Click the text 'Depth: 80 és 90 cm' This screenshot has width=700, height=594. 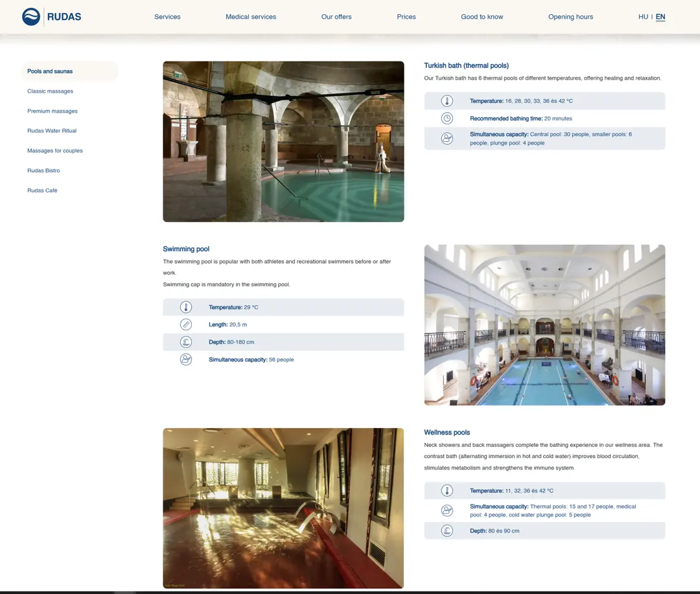495,531
